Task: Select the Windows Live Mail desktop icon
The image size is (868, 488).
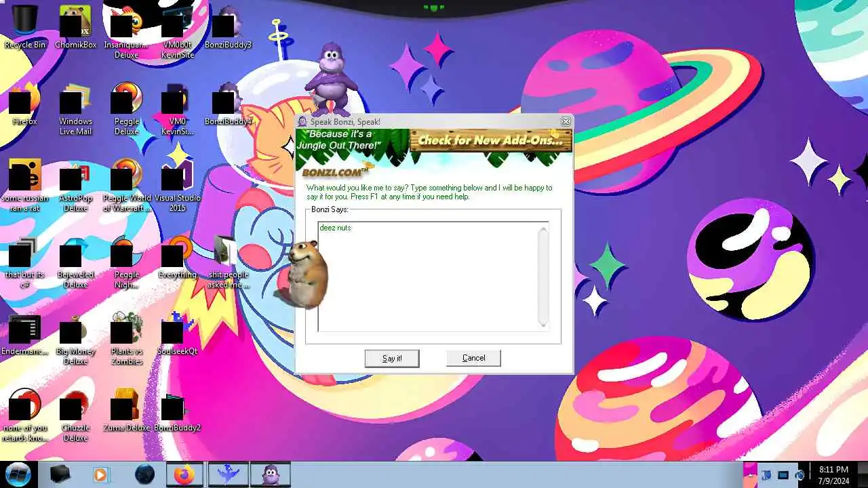Action: point(76,109)
